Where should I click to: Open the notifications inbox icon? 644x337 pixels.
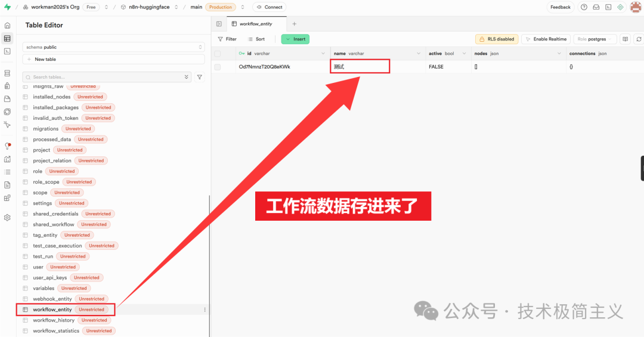(x=596, y=7)
